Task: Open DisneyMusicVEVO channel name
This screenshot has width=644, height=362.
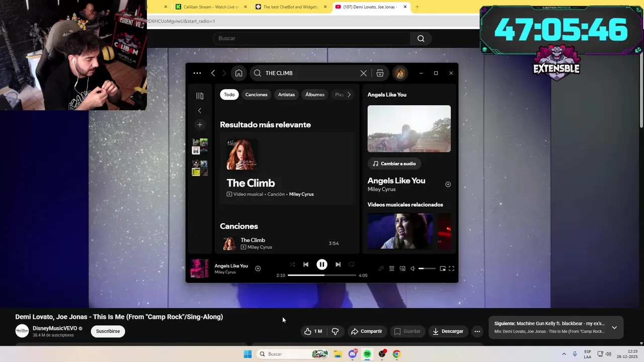Action: pos(55,328)
